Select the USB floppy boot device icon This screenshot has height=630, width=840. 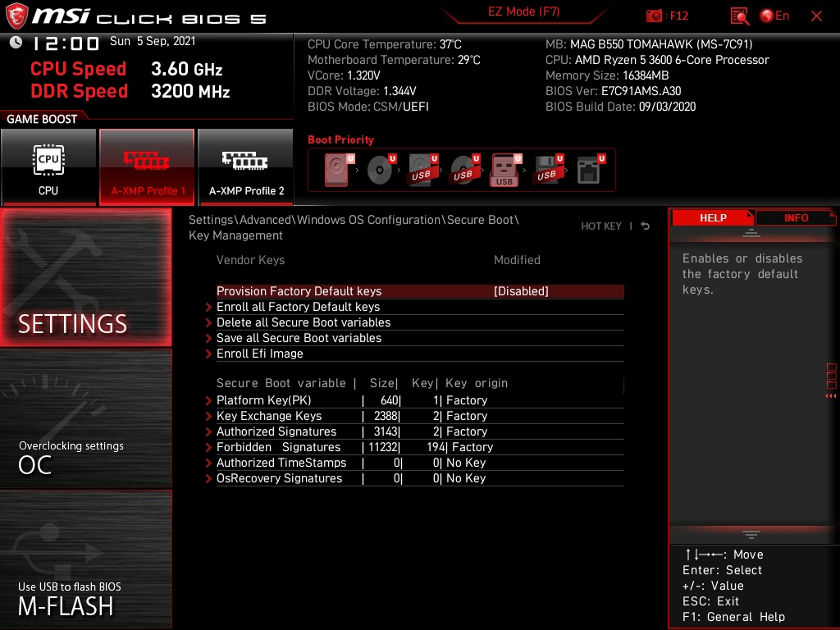coord(548,170)
